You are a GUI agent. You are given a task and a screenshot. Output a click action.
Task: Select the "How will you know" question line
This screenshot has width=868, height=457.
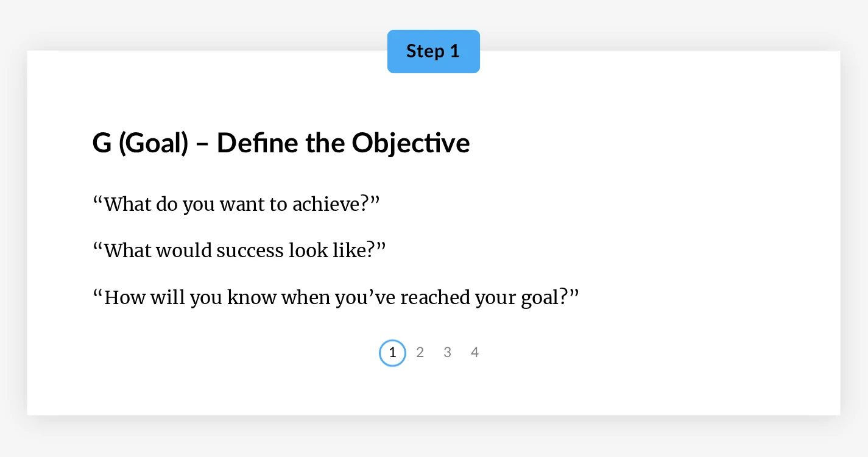pyautogui.click(x=336, y=297)
